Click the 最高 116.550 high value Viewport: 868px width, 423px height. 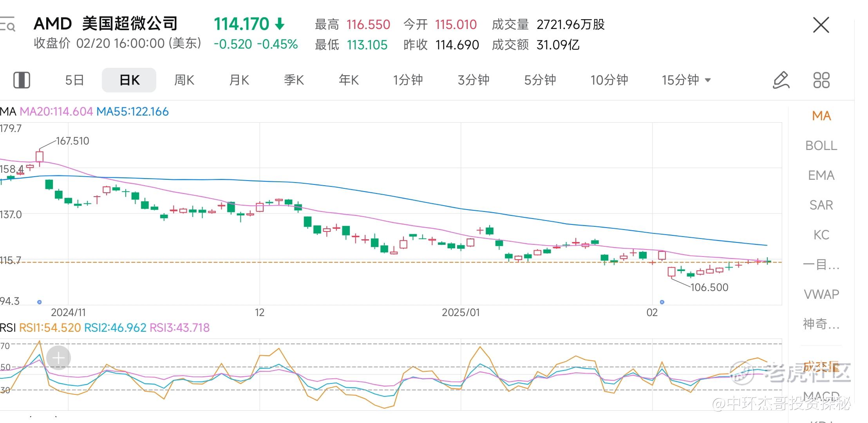(353, 25)
